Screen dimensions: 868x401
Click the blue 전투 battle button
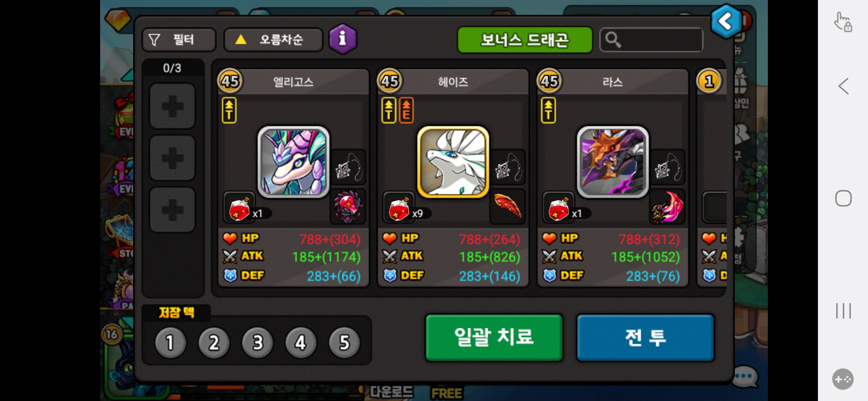click(x=645, y=338)
